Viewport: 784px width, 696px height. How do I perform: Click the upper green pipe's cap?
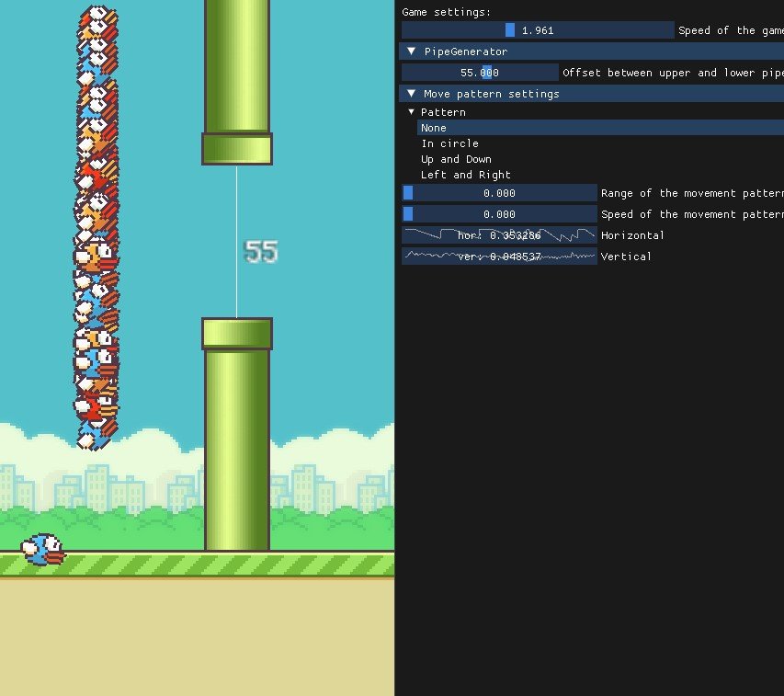pos(237,149)
